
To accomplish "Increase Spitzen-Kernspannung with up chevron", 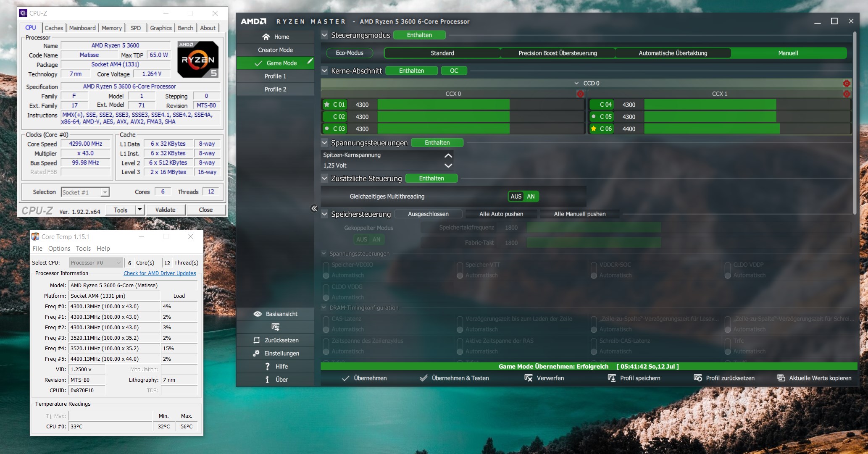I will click(448, 155).
